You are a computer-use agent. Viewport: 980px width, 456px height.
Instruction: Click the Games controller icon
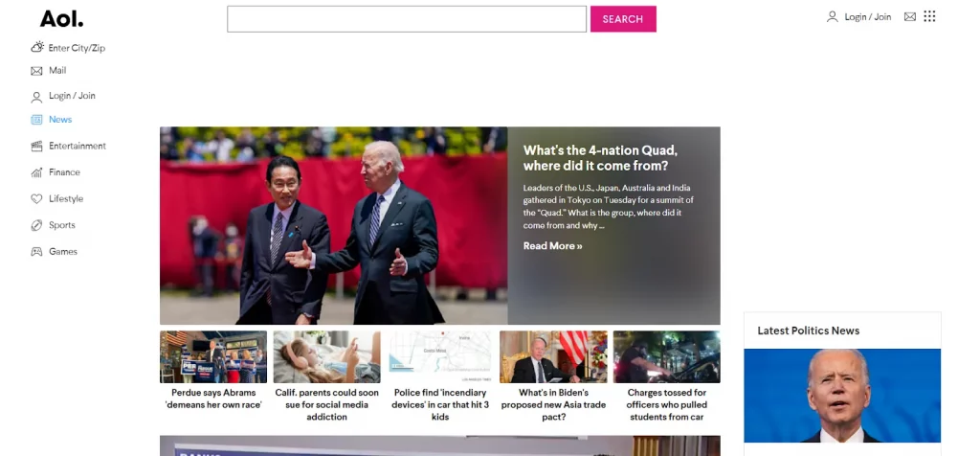tap(36, 251)
